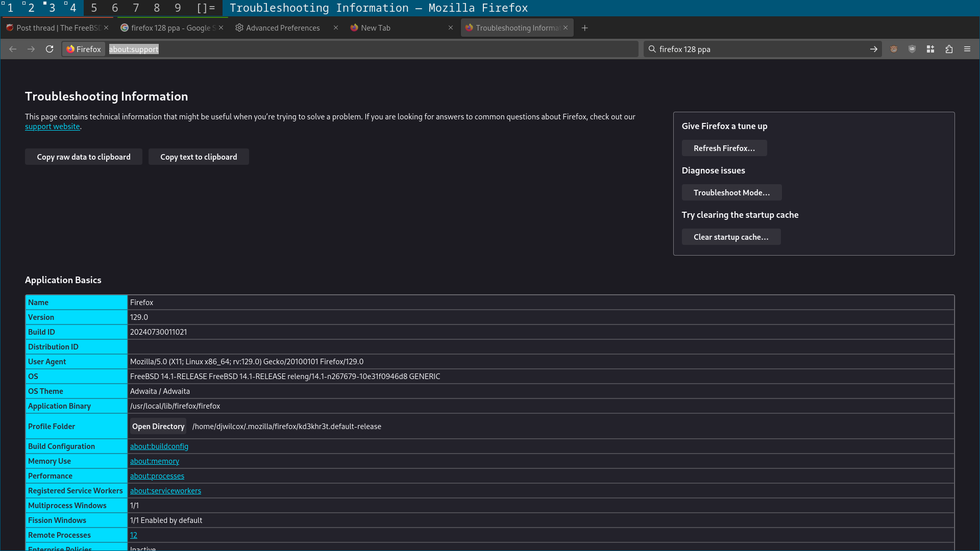Close the Troubleshooting Information tab
Image resolution: width=980 pixels, height=551 pixels.
(x=566, y=28)
